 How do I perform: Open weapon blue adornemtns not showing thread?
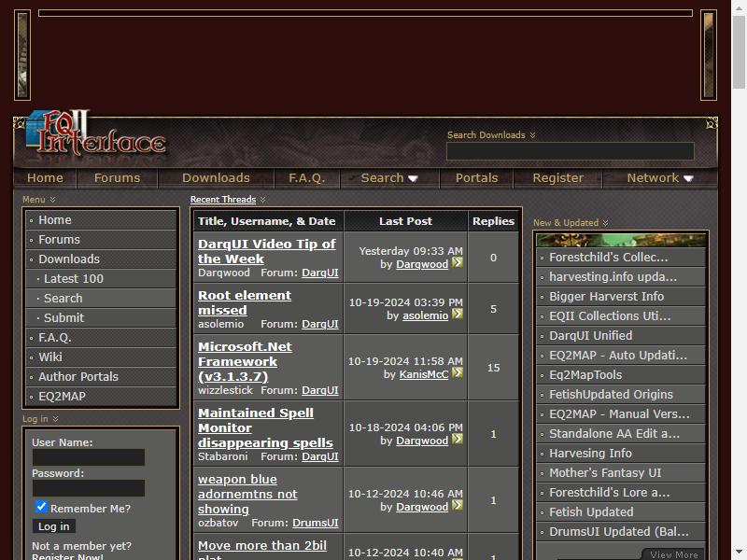247,494
